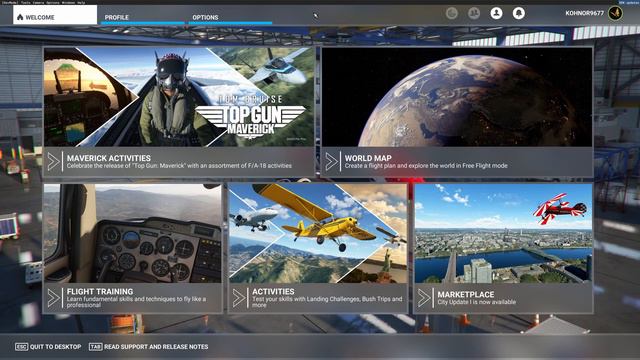
Task: Open the Windows menu in developer bar
Action: pyautogui.click(x=68, y=2)
